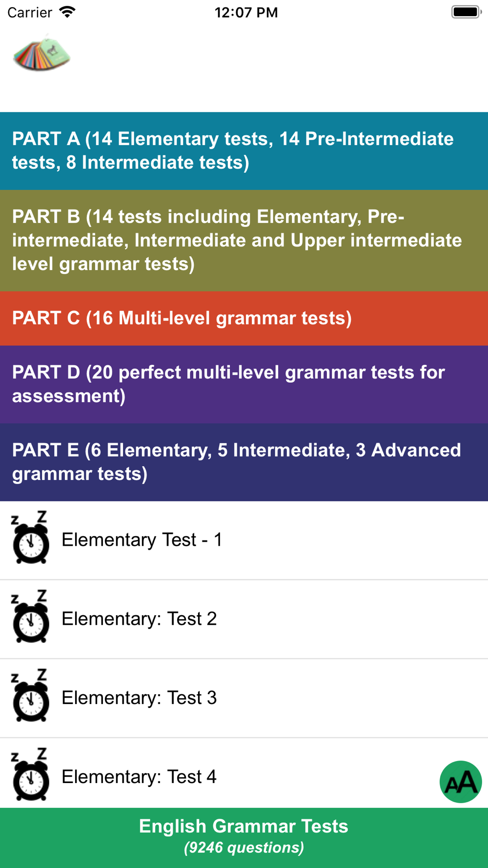The image size is (488, 868).
Task: Expand PART A Elementary tests section
Action: click(x=244, y=151)
